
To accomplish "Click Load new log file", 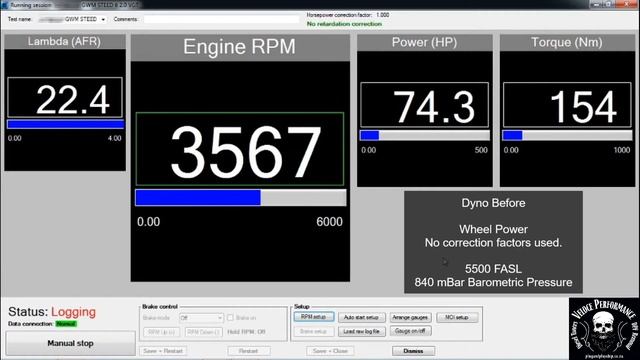I will point(361,331).
